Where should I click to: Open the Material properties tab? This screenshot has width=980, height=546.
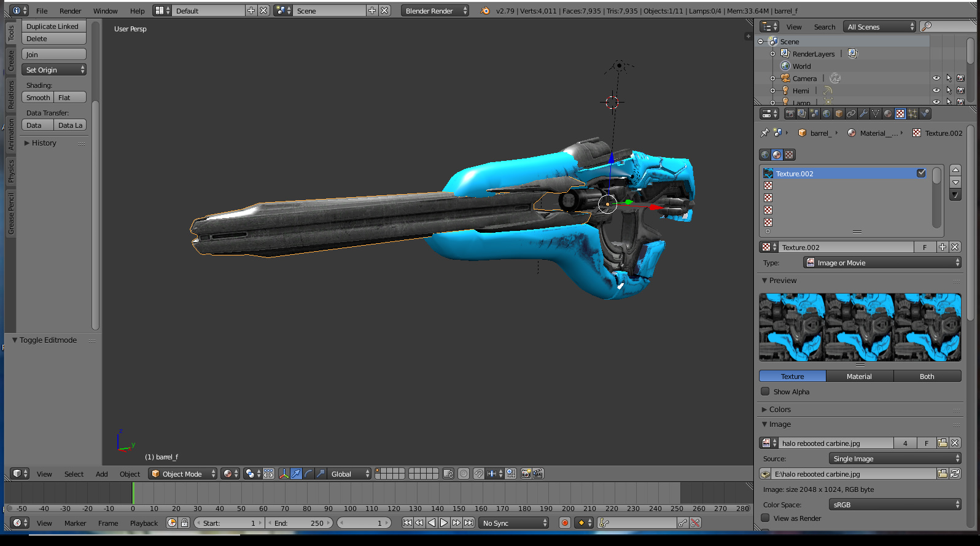tap(888, 114)
